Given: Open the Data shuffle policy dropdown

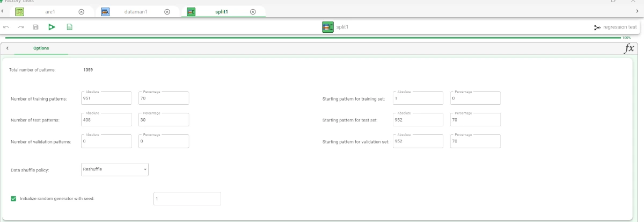Looking at the screenshot, I should pyautogui.click(x=115, y=169).
